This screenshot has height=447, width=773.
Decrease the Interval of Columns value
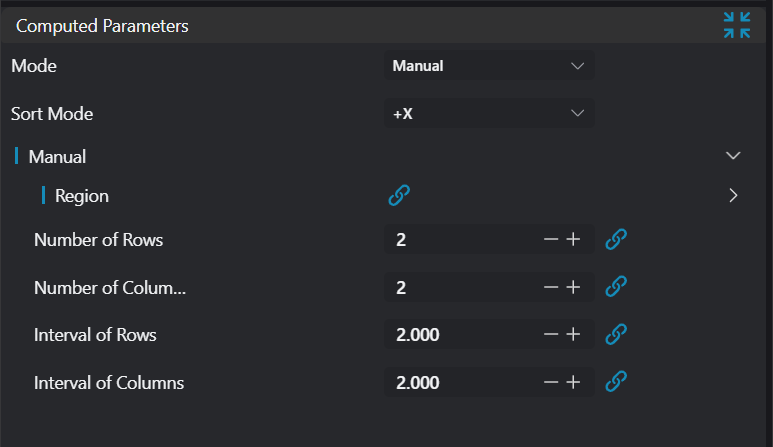pyautogui.click(x=550, y=381)
